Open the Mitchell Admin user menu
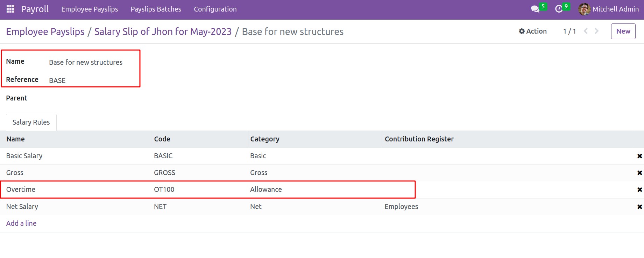The width and height of the screenshot is (644, 258). 609,9
